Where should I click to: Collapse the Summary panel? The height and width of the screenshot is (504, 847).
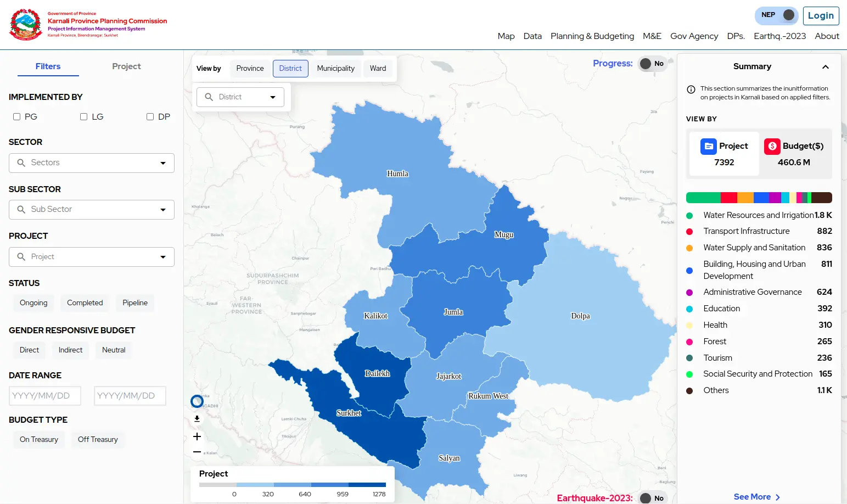click(825, 67)
